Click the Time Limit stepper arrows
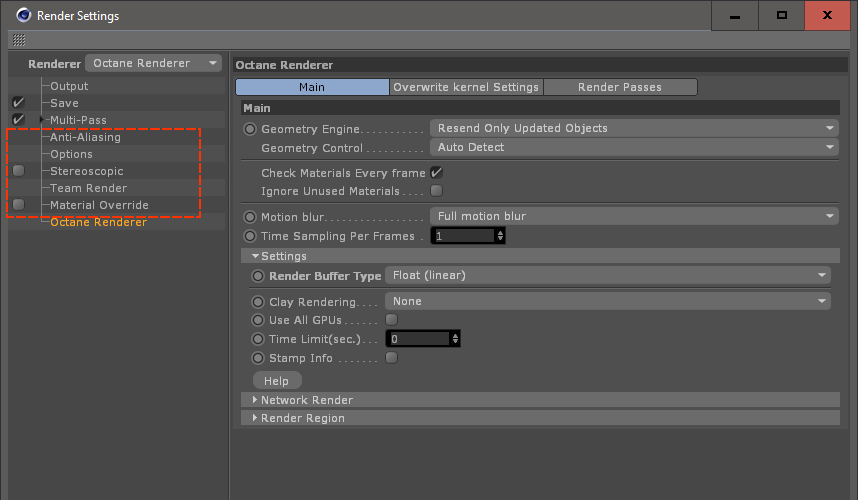Image resolution: width=858 pixels, height=500 pixels. point(456,339)
